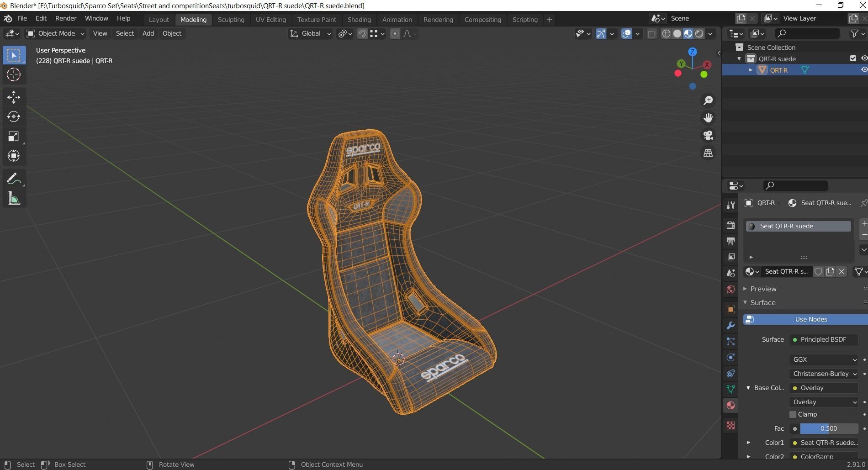Switch to the Shading workspace tab
This screenshot has height=470, width=868.
(x=359, y=20)
